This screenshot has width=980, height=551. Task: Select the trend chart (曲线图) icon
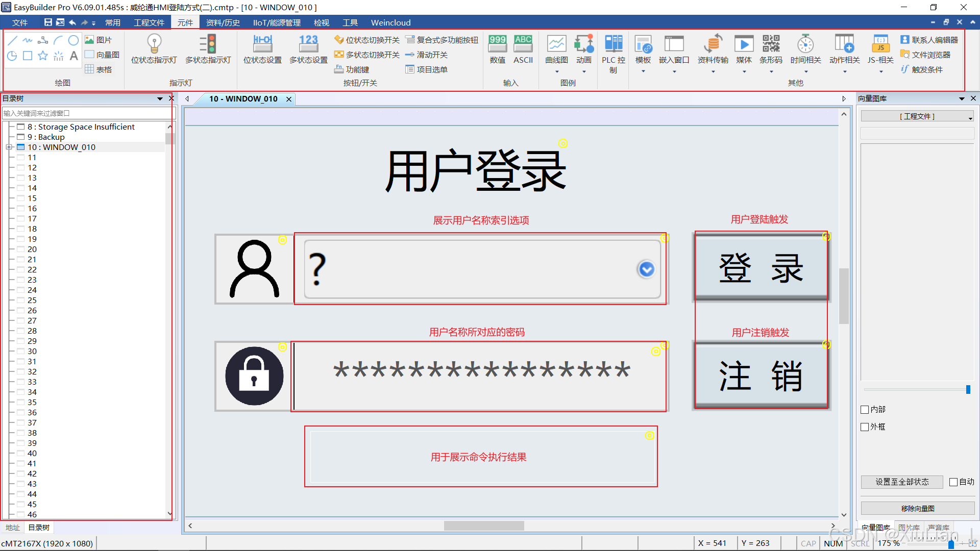pyautogui.click(x=556, y=44)
